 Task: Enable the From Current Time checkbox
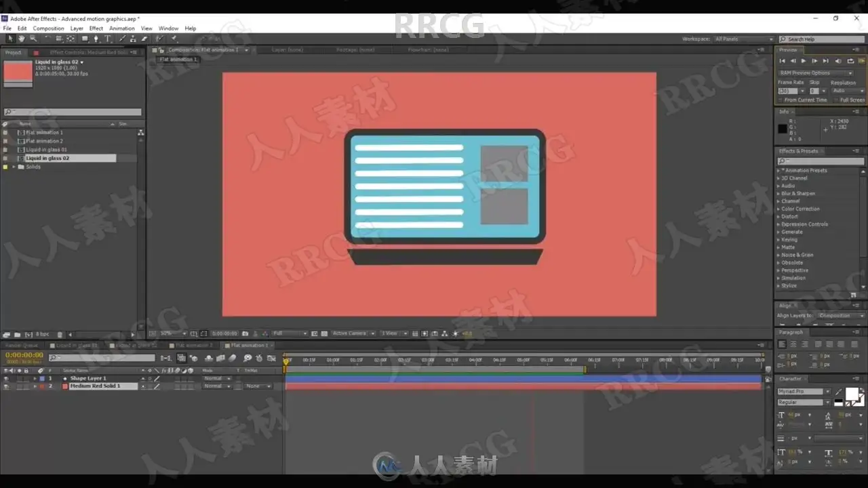coord(781,100)
